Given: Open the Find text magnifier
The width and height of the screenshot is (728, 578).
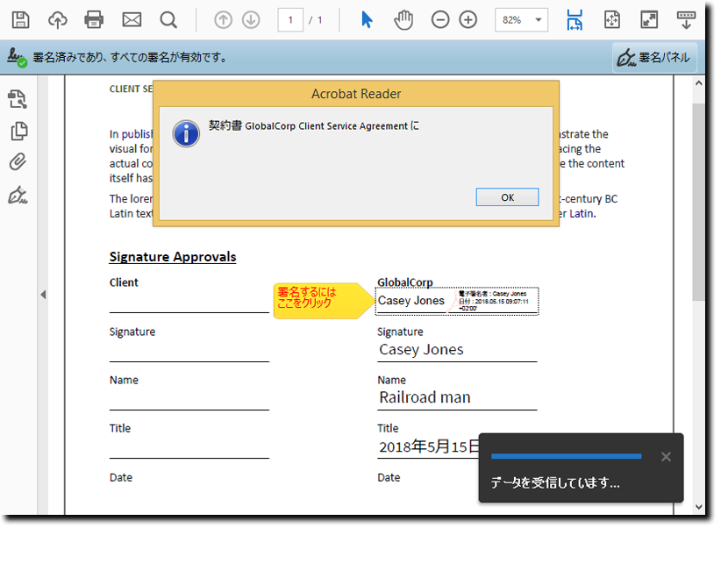Looking at the screenshot, I should pos(168,20).
